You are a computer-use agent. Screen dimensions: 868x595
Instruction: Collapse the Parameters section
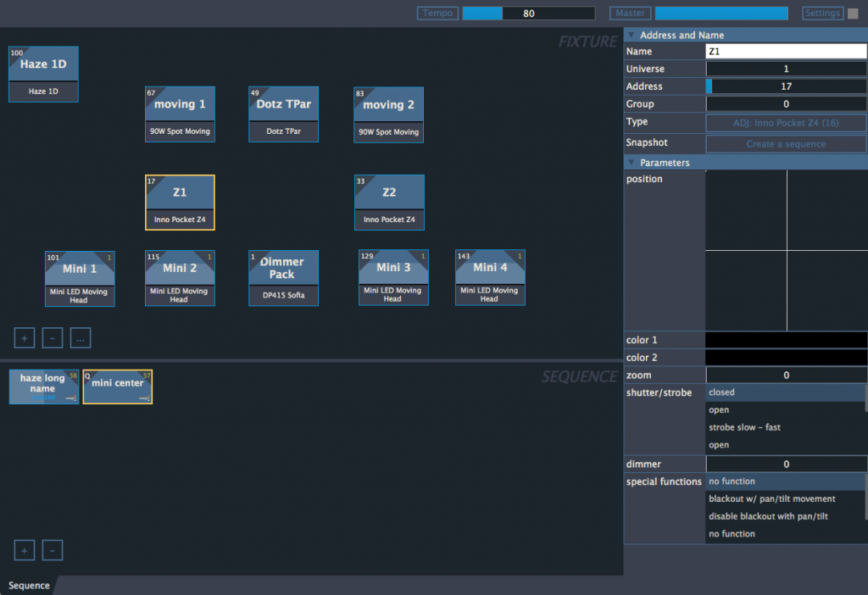click(631, 162)
